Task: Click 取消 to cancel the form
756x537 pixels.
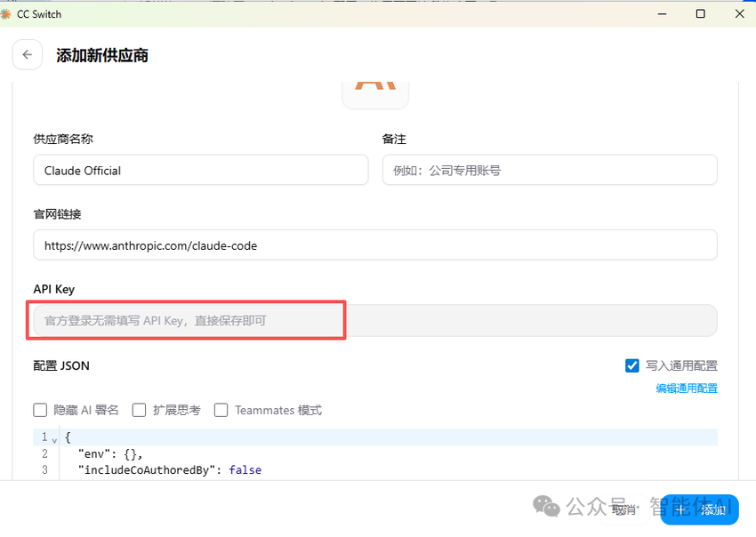Action: click(x=623, y=509)
